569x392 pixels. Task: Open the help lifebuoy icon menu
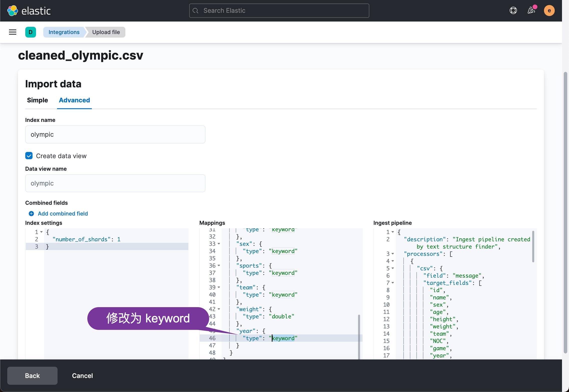click(x=513, y=11)
